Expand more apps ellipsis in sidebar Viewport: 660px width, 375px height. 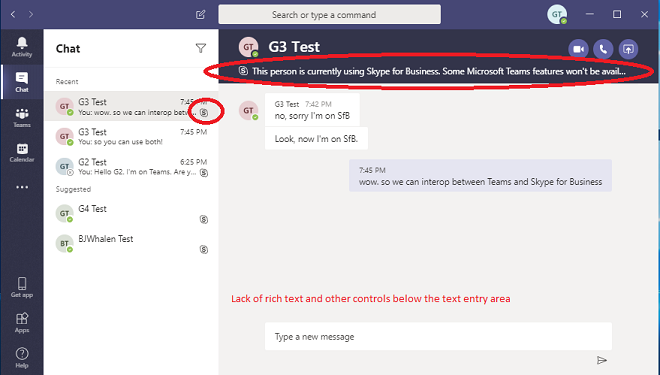22,187
